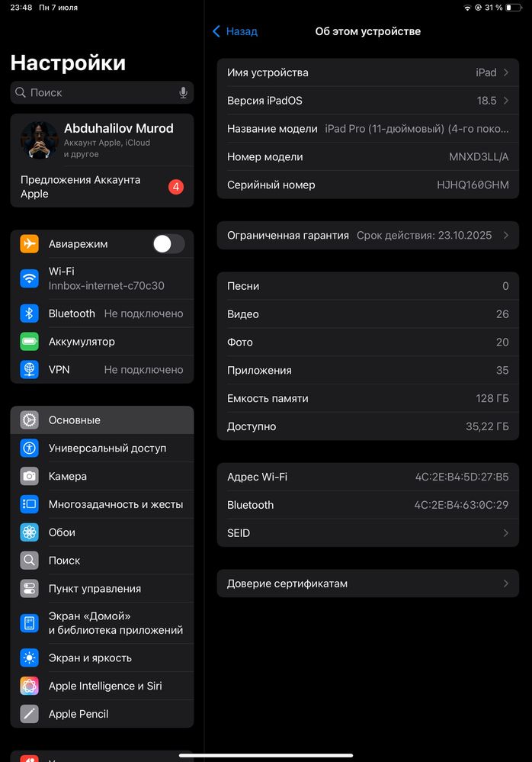Tap the orientation lock icon in status bar
This screenshot has height=762, width=532.
(478, 8)
